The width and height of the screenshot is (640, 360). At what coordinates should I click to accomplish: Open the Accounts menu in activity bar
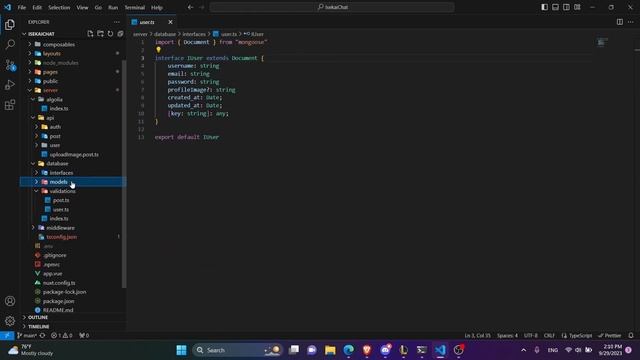10,301
